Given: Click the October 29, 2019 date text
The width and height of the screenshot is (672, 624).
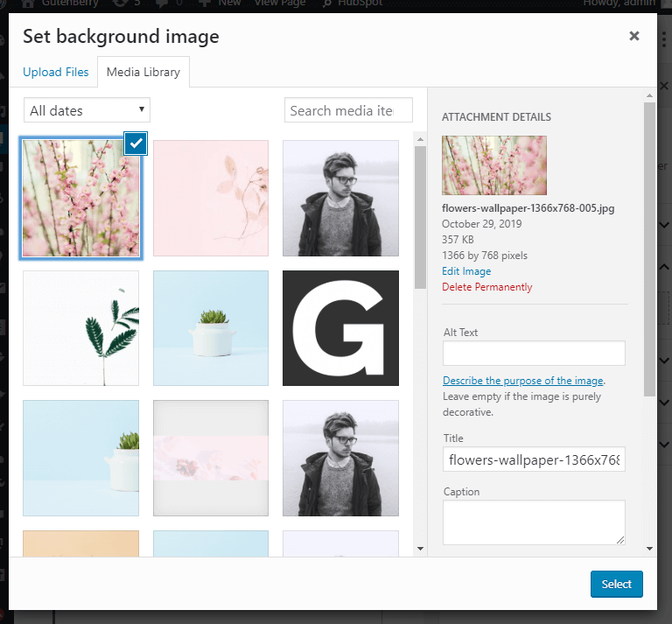Looking at the screenshot, I should (x=482, y=224).
